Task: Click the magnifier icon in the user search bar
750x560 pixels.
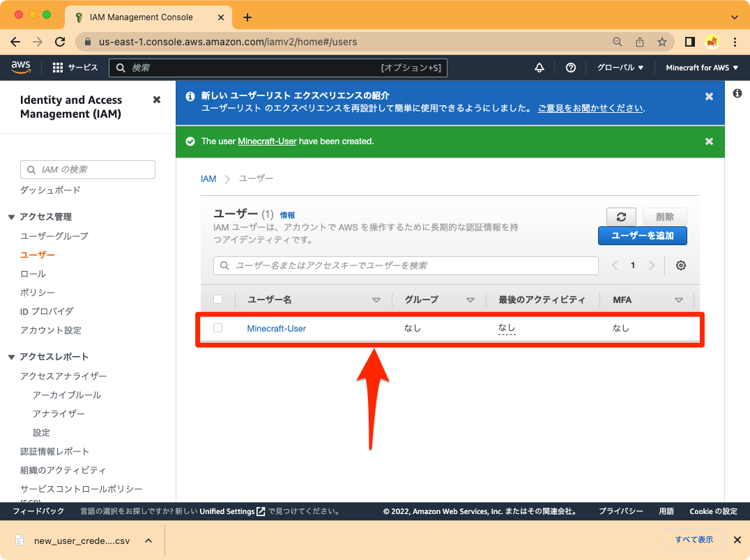Action: (x=224, y=265)
